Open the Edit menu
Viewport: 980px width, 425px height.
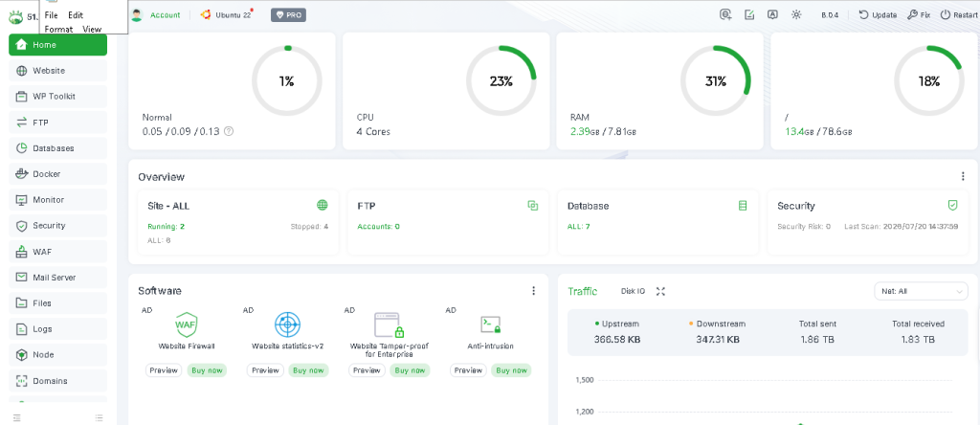[x=76, y=15]
